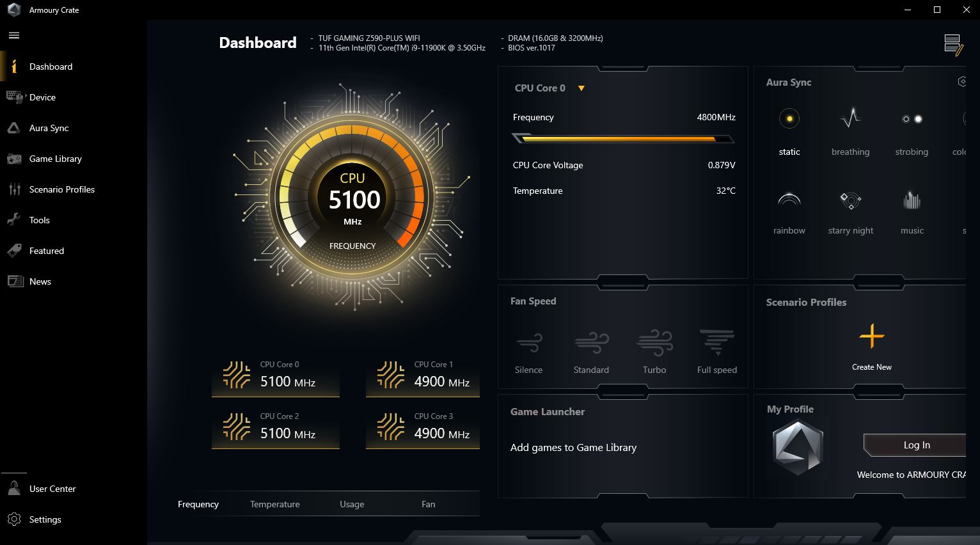The image size is (980, 545).
Task: Select breathing Aura lighting effect
Action: tap(850, 132)
